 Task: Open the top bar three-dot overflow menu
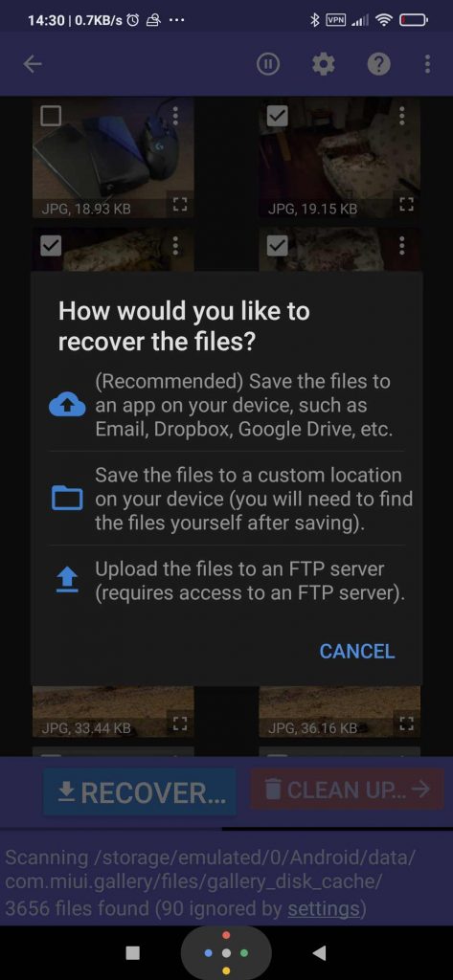[x=427, y=64]
